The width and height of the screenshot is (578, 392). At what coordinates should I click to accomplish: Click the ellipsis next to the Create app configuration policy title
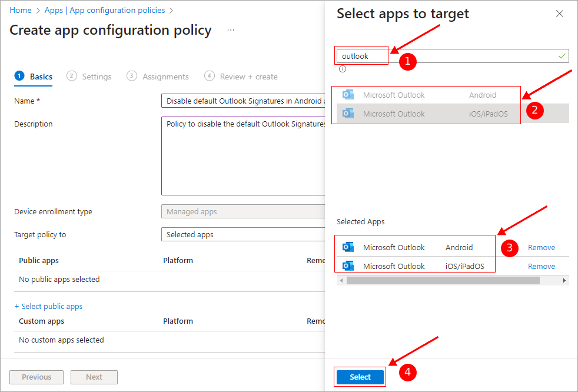point(231,30)
